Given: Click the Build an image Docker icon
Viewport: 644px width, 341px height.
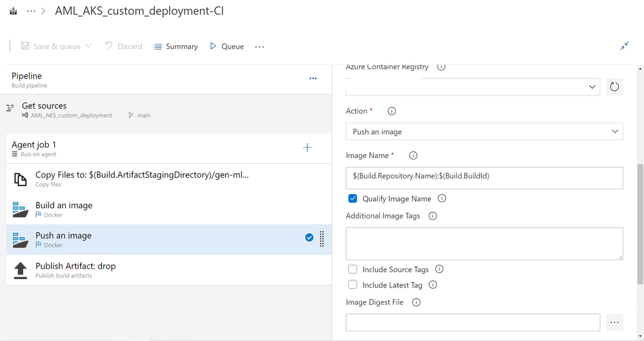Looking at the screenshot, I should pos(20,209).
